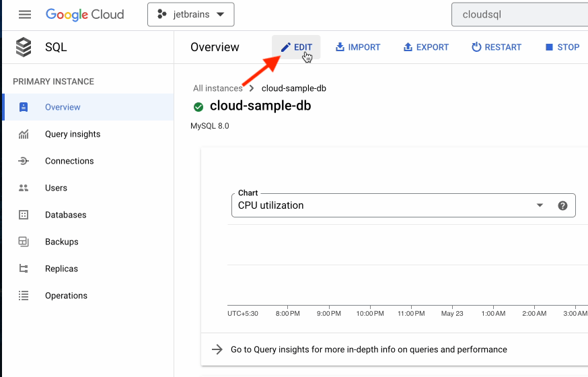Click the Operations list icon

coord(24,296)
